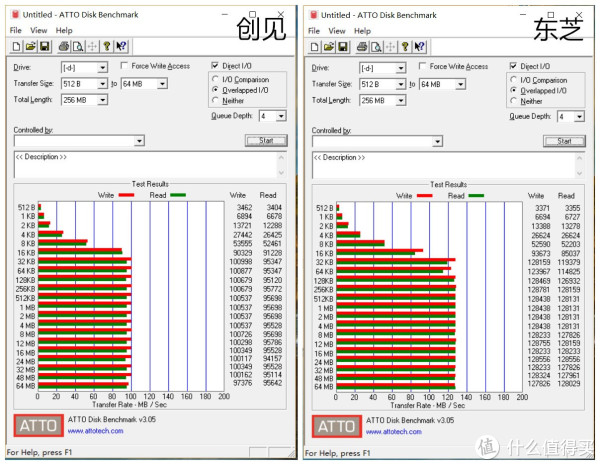This screenshot has width=600, height=465.
Task: Click context help arrow icon in right window
Action: (419, 47)
